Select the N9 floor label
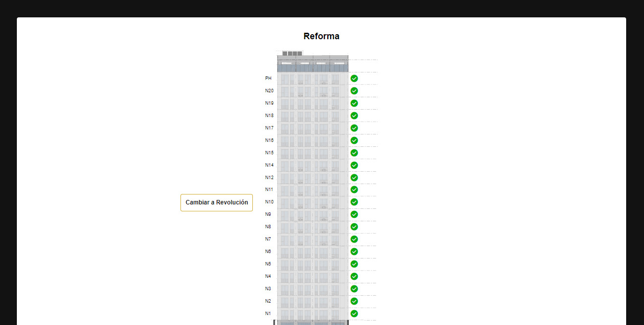This screenshot has height=325, width=644. pyautogui.click(x=268, y=214)
